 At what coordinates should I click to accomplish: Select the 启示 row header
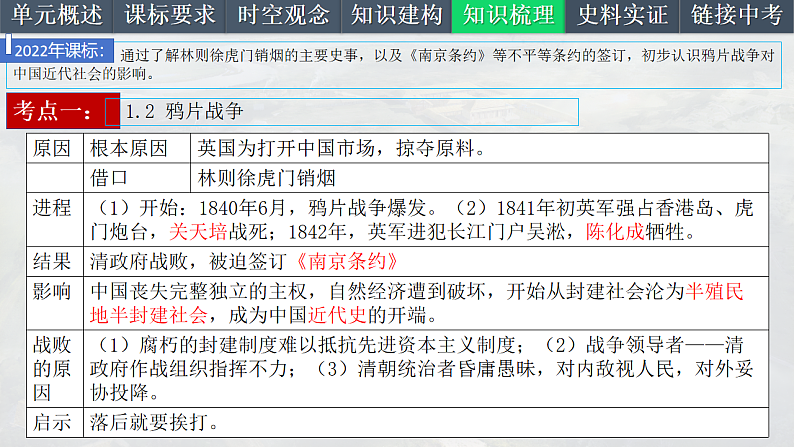55,422
